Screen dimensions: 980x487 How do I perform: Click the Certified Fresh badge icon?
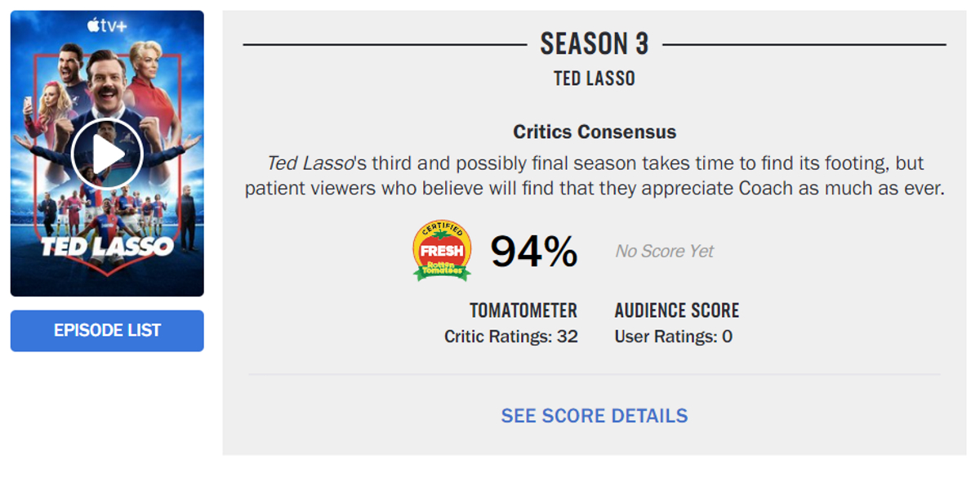[x=442, y=251]
